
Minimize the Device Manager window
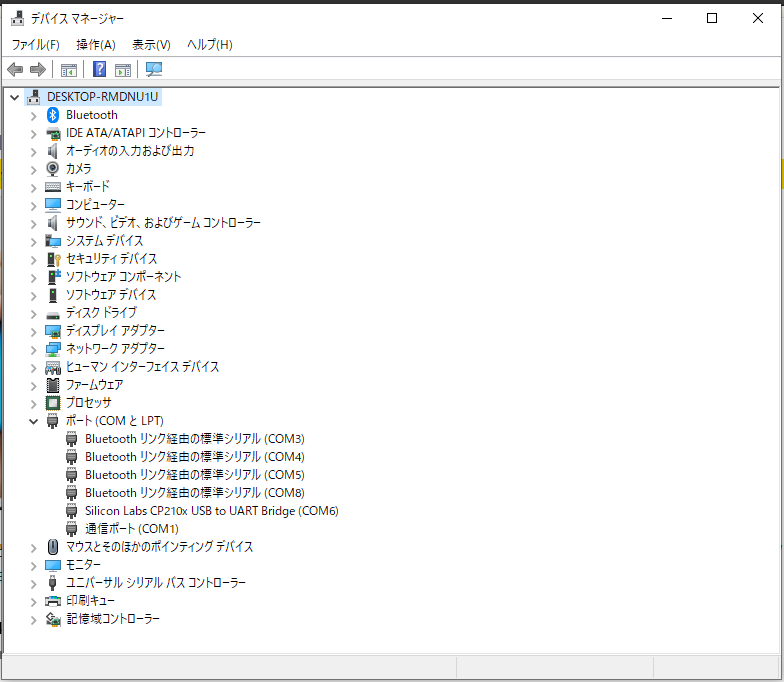tap(666, 18)
